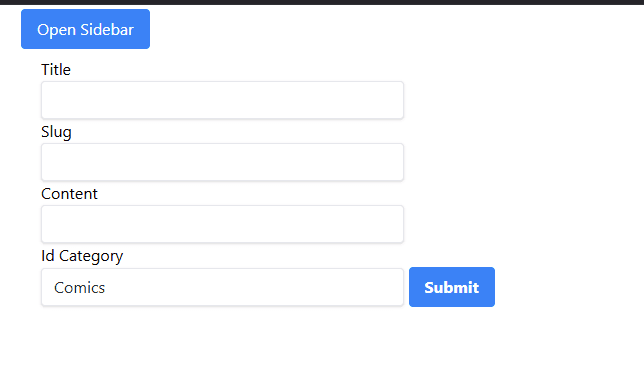Place the cursor in the input under Title
Image resolution: width=644 pixels, height=381 pixels.
(x=222, y=100)
